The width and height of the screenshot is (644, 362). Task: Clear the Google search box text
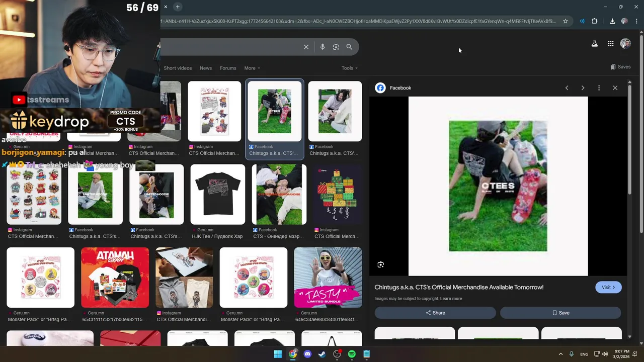[306, 47]
